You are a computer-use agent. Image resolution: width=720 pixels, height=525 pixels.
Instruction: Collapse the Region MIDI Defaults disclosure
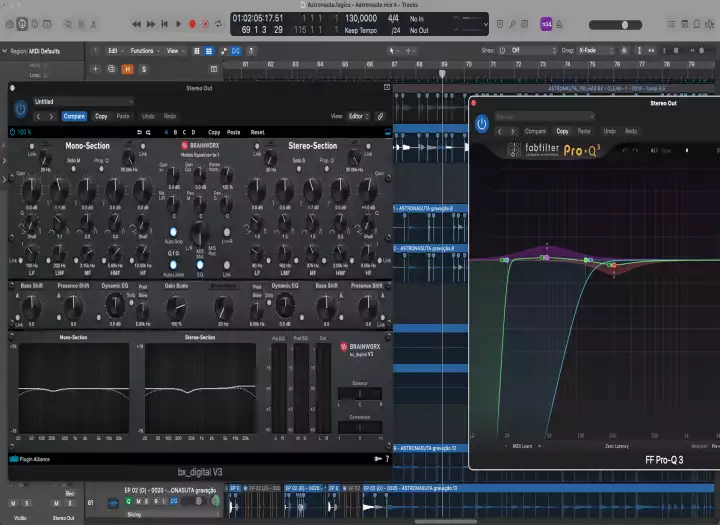[5, 51]
